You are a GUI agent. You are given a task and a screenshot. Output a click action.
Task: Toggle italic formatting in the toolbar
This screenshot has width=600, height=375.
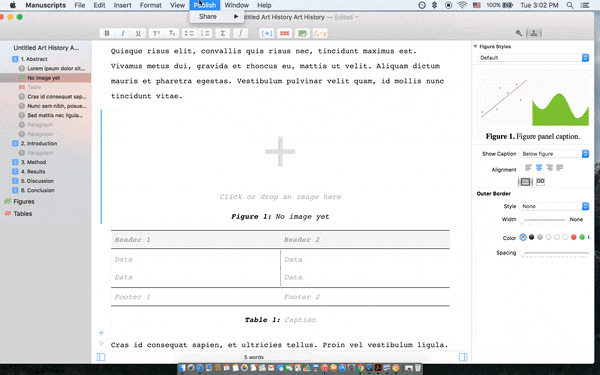[x=122, y=33]
